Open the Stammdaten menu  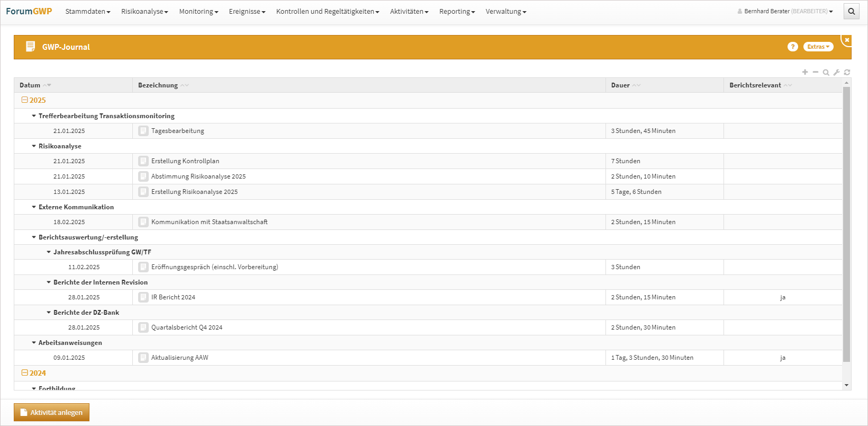(x=87, y=12)
